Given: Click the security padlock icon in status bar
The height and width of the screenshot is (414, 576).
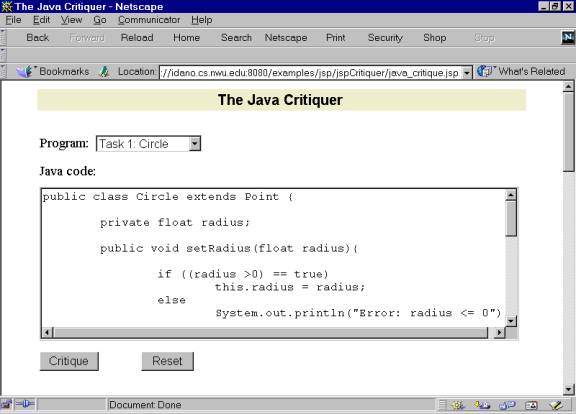Looking at the screenshot, I should [x=6, y=404].
